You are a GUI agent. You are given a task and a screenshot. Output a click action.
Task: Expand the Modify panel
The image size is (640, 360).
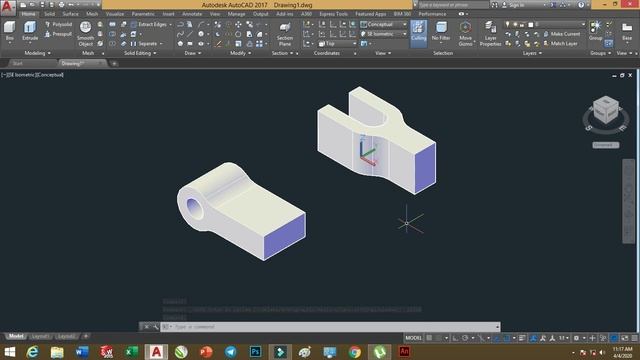pyautogui.click(x=240, y=53)
